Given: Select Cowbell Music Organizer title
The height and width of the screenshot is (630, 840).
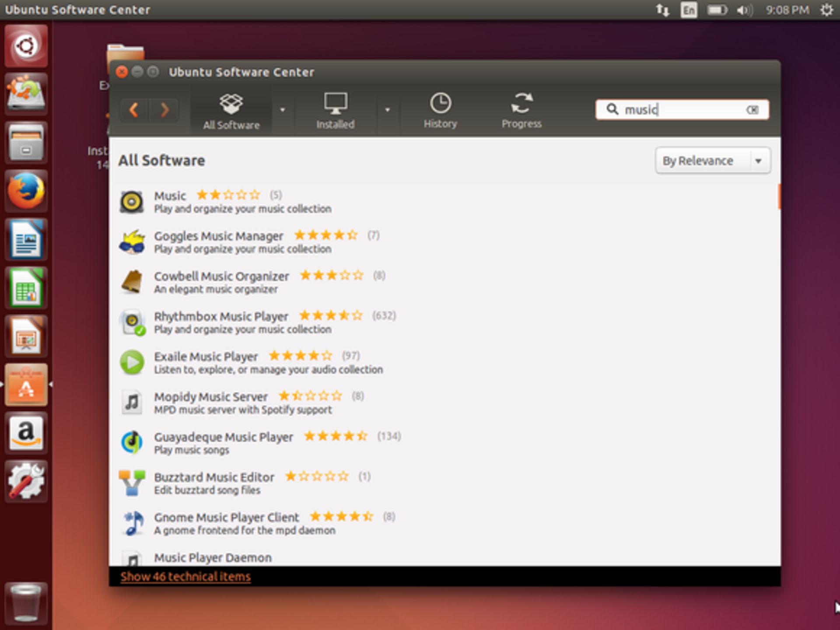Looking at the screenshot, I should point(221,276).
